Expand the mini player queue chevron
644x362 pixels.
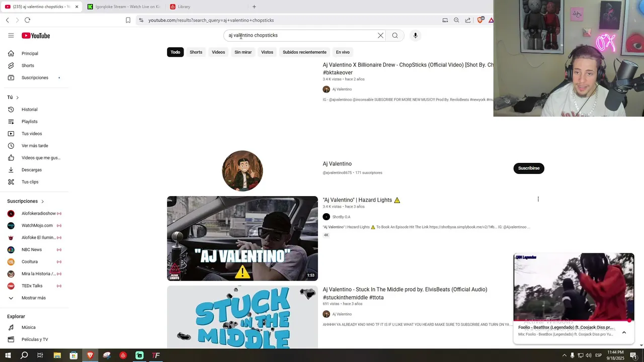(x=624, y=332)
